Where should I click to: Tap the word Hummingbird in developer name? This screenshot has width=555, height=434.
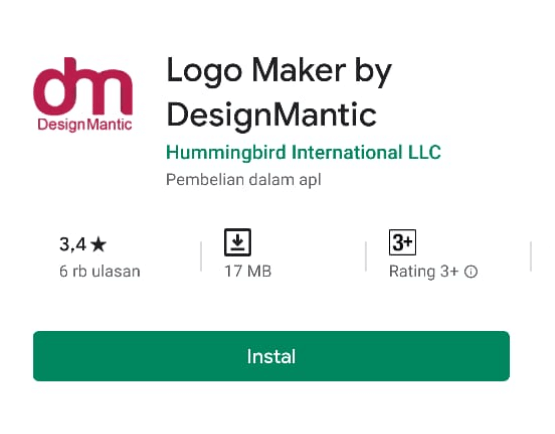pos(226,153)
